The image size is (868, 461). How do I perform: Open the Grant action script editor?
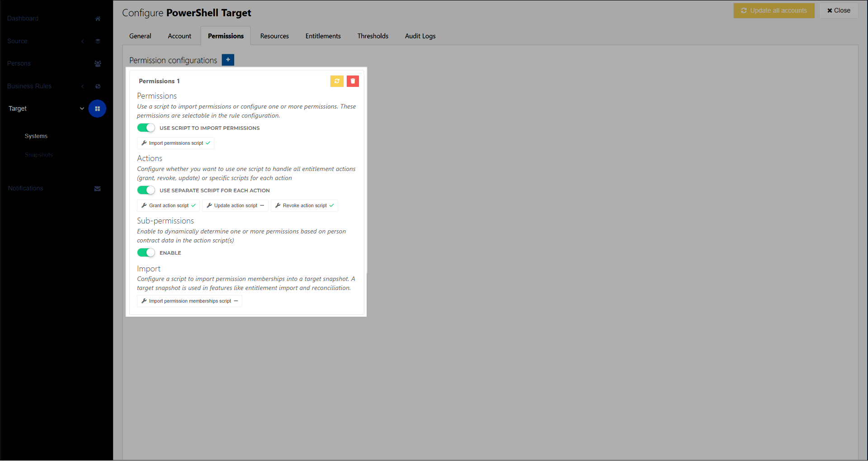point(168,205)
